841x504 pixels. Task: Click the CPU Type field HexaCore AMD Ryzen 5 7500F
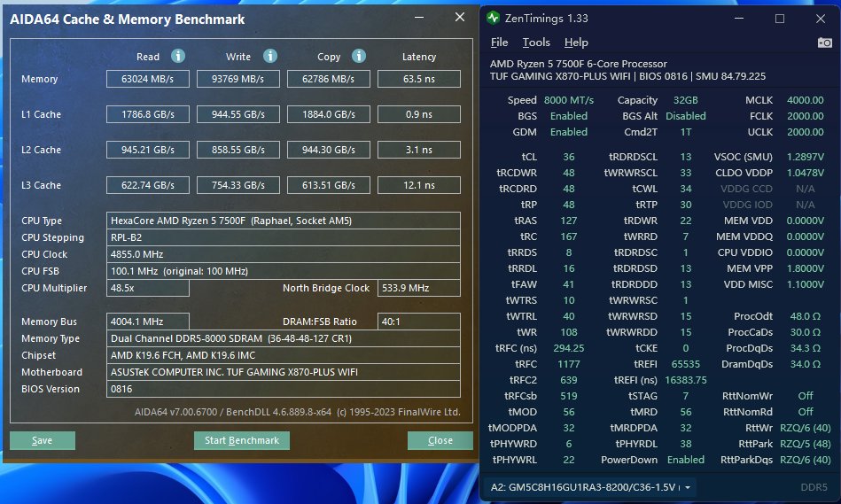(x=284, y=221)
